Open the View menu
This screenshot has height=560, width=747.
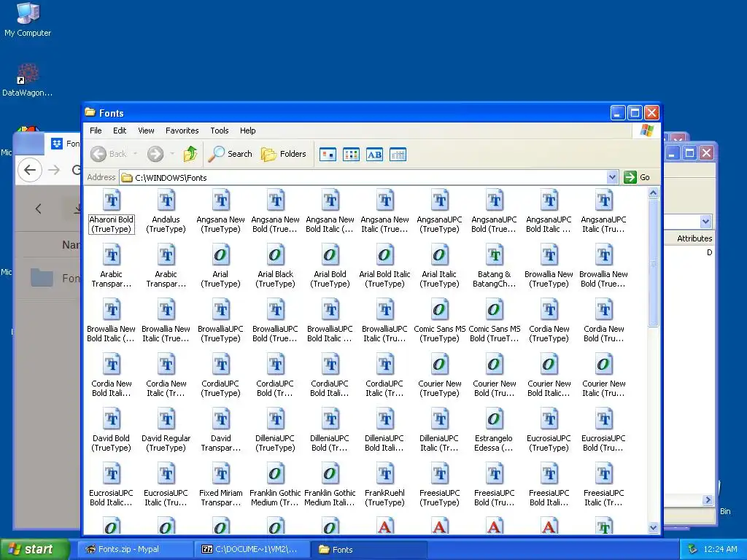[x=146, y=131]
